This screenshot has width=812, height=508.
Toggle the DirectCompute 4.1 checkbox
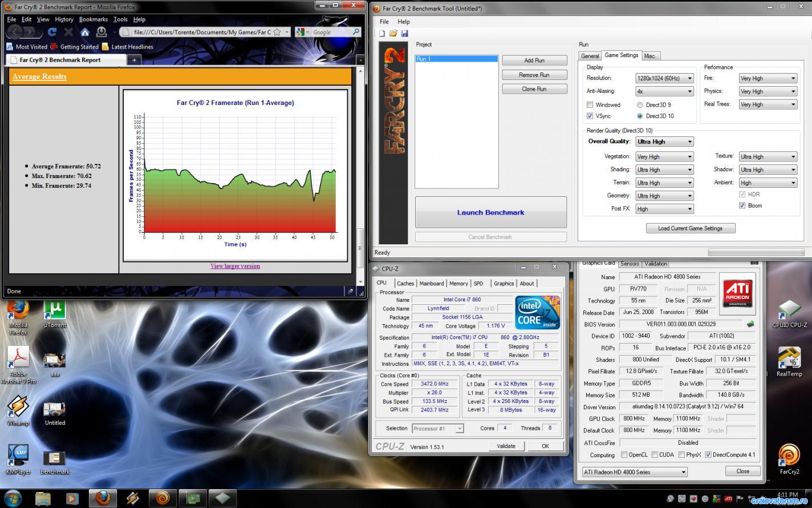(708, 455)
